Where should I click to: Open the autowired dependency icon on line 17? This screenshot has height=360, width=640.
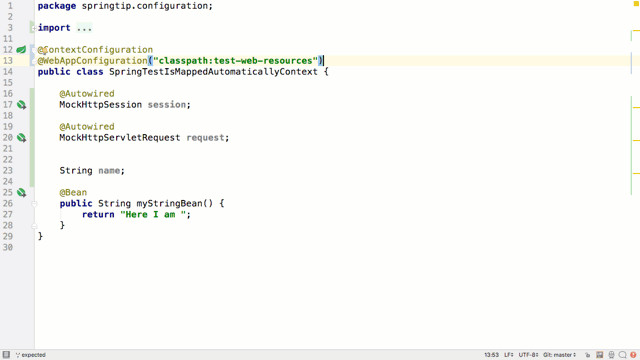click(22, 105)
